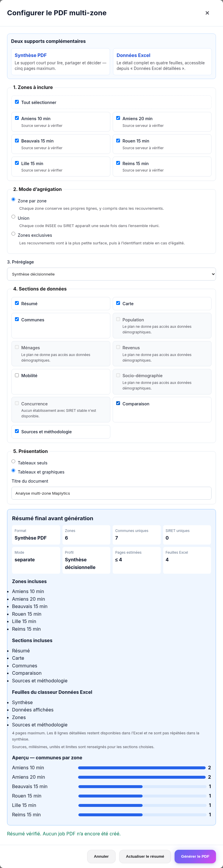This screenshot has height=868, width=223.
Task: Uncheck the Carte section
Action: [118, 303]
